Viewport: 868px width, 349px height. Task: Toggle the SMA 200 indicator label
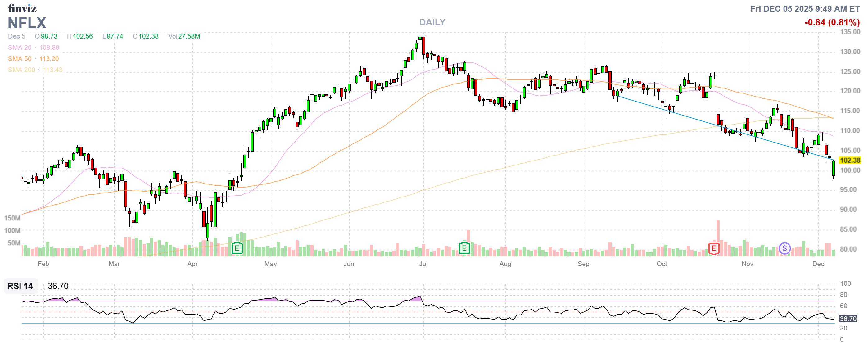(21, 70)
